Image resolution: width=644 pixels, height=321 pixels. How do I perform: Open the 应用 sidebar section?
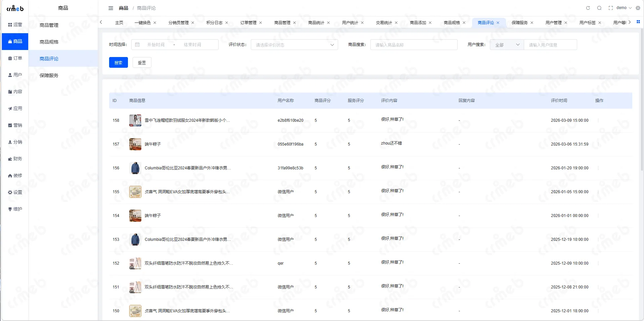pyautogui.click(x=15, y=108)
